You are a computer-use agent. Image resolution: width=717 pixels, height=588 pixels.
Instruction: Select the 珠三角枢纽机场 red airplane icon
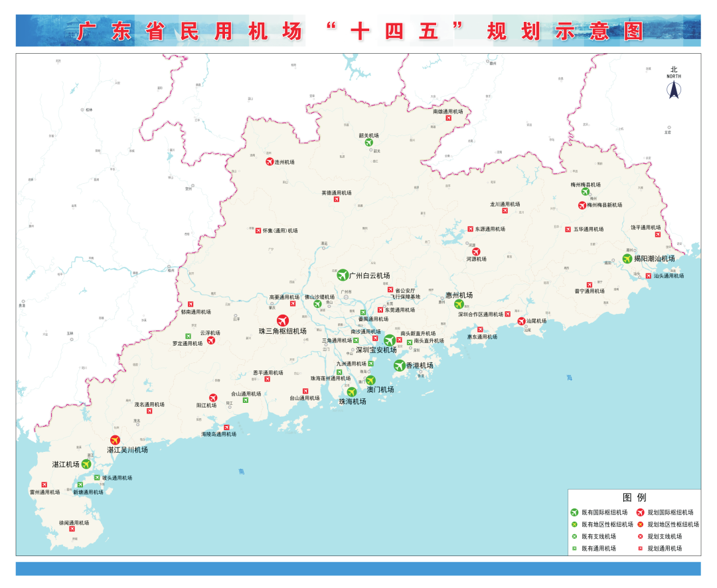point(283,321)
